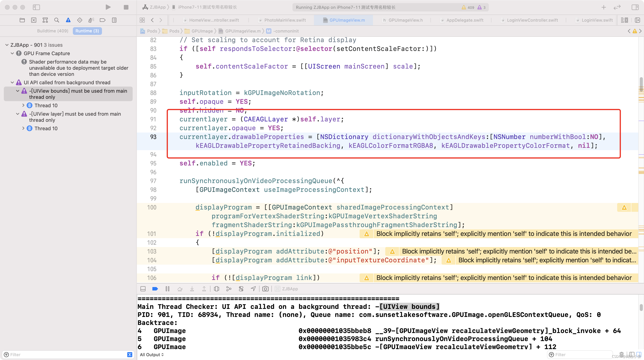Toggle the inspector panel on right
The height and width of the screenshot is (360, 644).
click(635, 7)
